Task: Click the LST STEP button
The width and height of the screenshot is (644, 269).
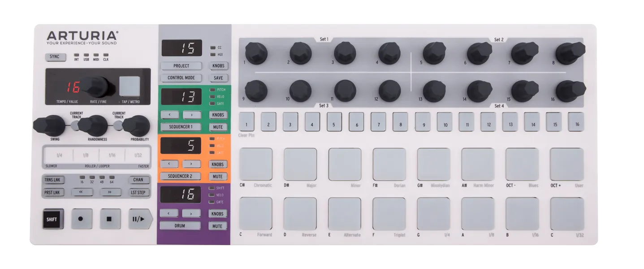Action: tap(138, 192)
